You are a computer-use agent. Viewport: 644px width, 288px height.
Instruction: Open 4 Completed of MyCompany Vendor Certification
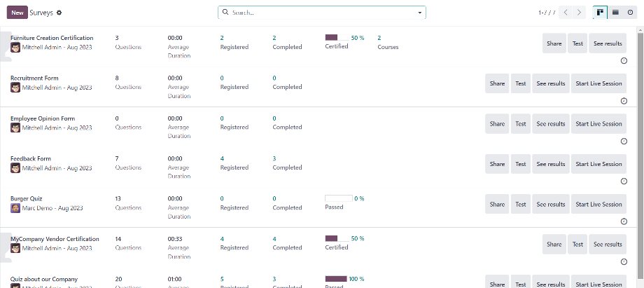(x=287, y=243)
